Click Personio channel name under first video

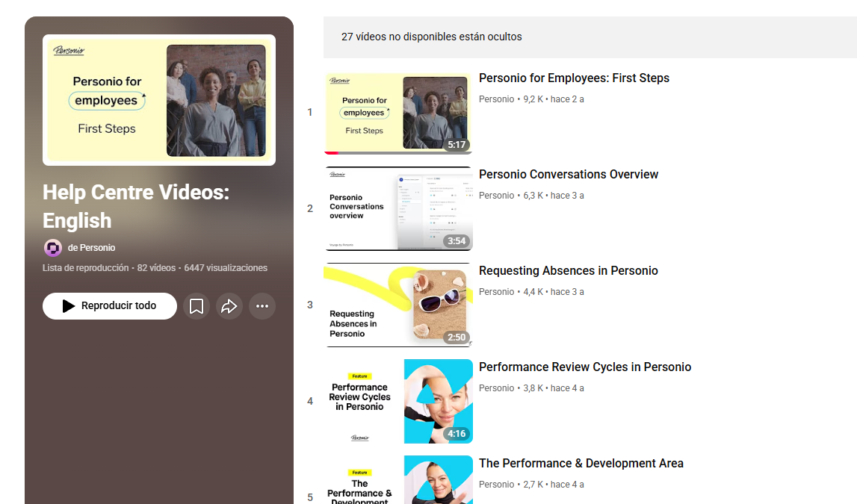[496, 99]
